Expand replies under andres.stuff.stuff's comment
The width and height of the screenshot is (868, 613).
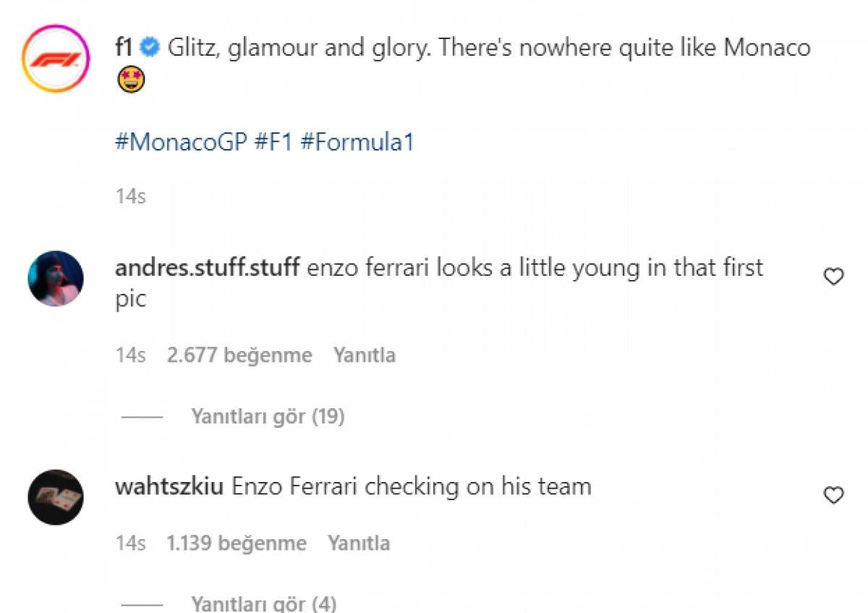[x=266, y=416]
